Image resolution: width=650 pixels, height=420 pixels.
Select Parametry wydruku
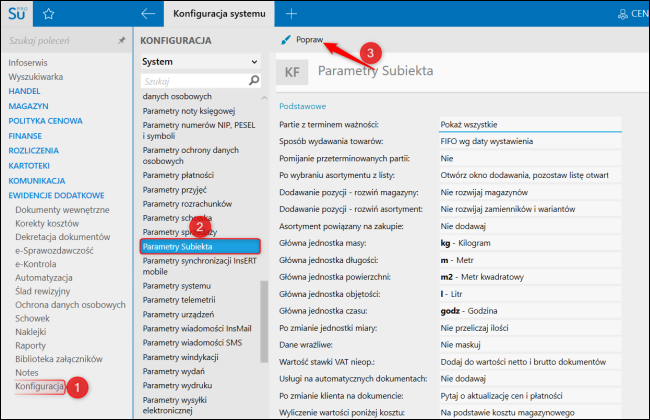click(177, 386)
